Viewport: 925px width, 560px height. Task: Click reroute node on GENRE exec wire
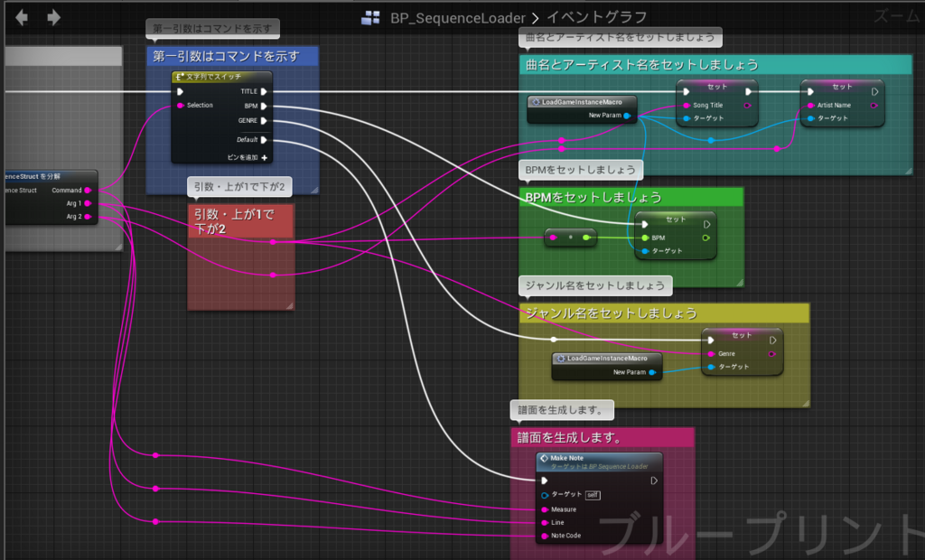click(x=554, y=340)
